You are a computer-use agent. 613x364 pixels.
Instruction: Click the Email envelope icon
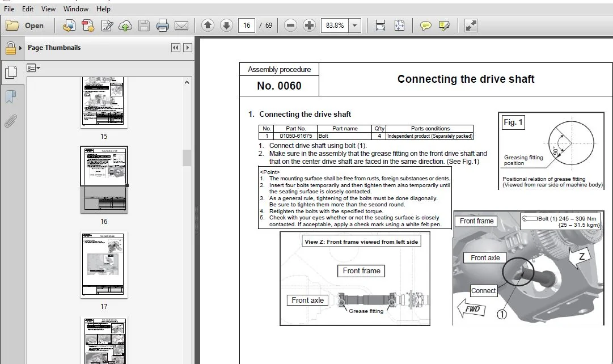click(x=181, y=26)
